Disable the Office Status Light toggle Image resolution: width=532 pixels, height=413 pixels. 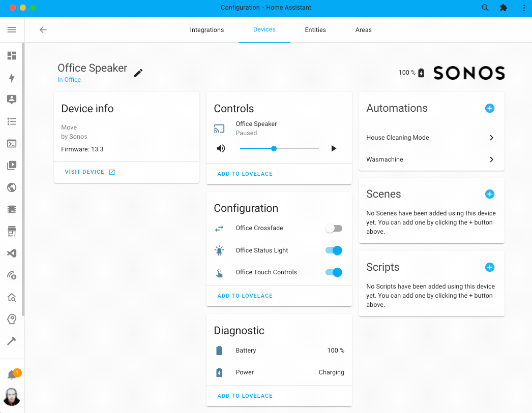point(334,250)
